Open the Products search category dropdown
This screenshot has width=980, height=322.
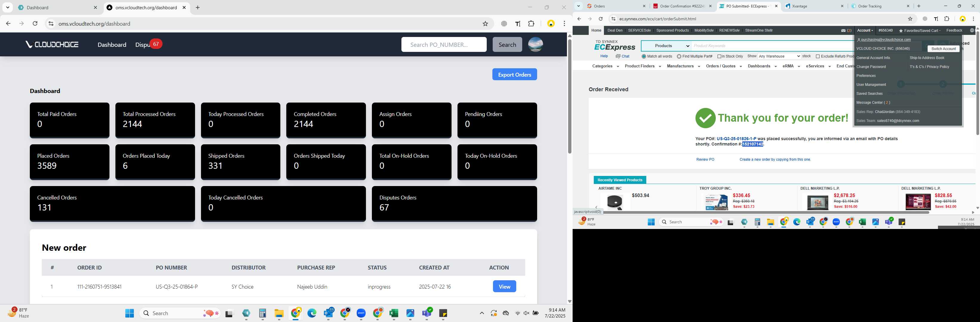[x=667, y=46]
